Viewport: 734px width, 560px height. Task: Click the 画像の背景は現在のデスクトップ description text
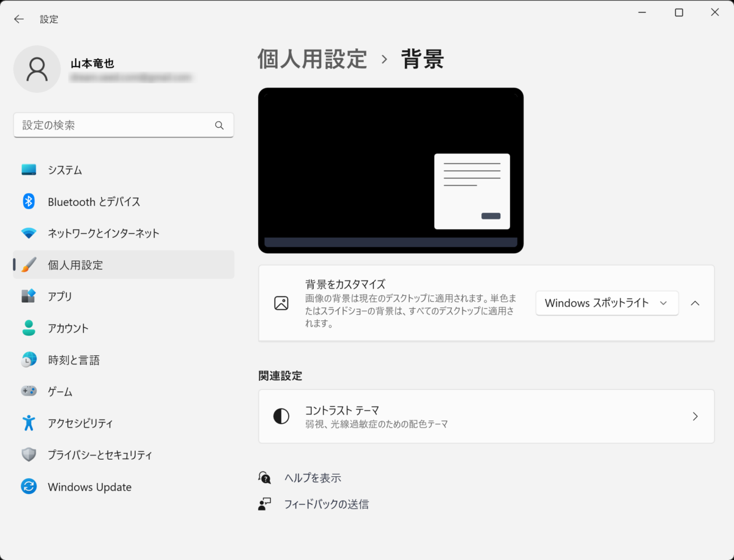410,311
